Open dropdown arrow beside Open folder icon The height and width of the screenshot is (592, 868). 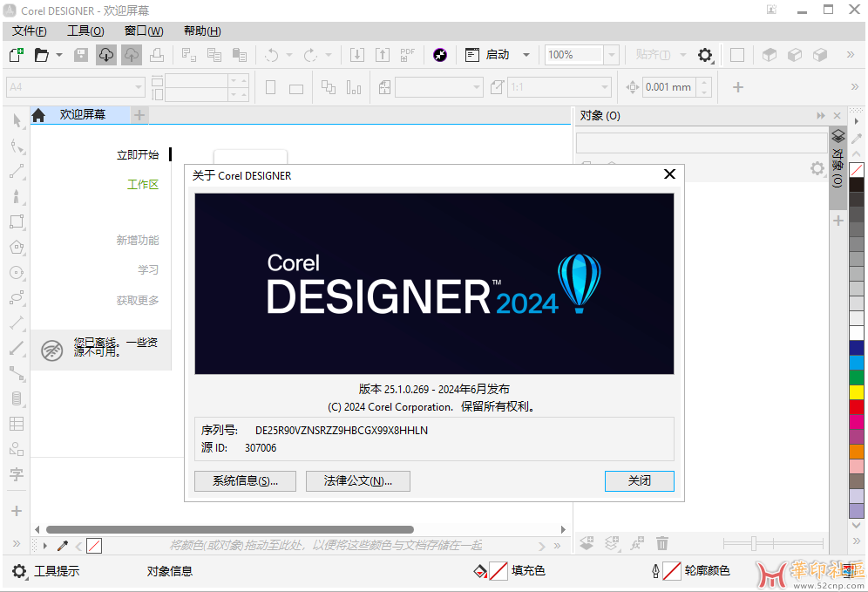tap(59, 55)
